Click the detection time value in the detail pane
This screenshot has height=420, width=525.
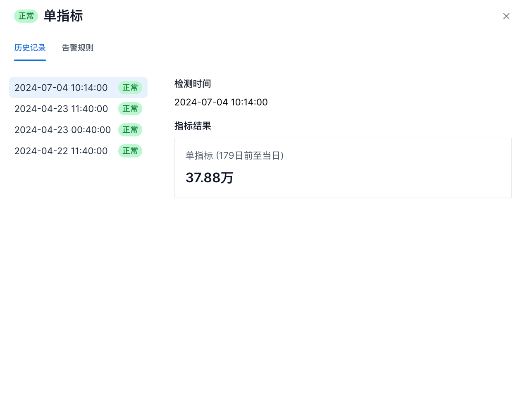point(221,102)
